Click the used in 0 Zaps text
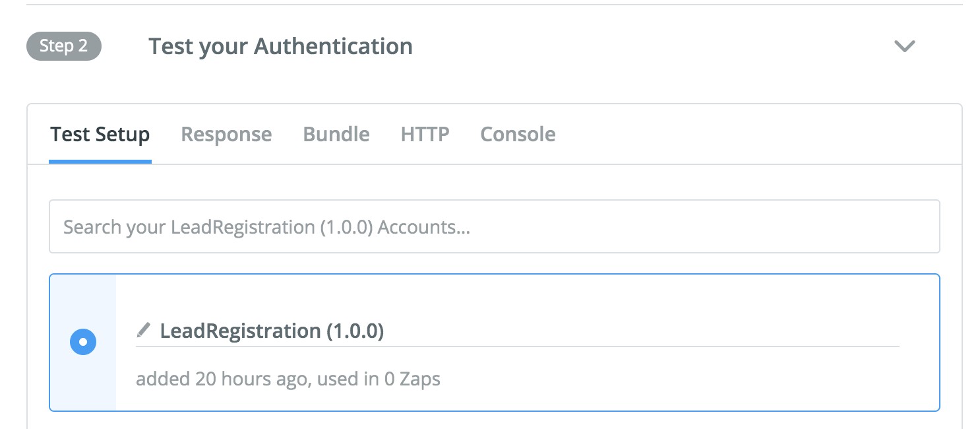980x429 pixels. 379,379
